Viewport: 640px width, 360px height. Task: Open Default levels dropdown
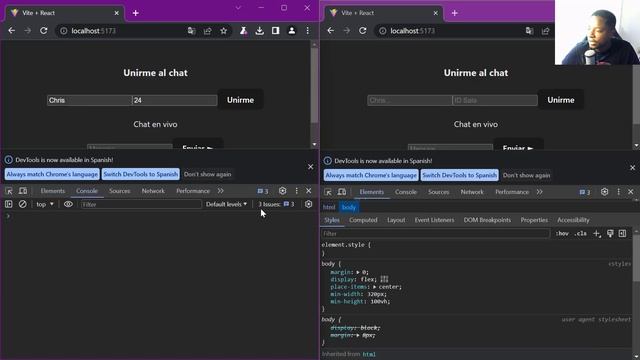tap(226, 204)
